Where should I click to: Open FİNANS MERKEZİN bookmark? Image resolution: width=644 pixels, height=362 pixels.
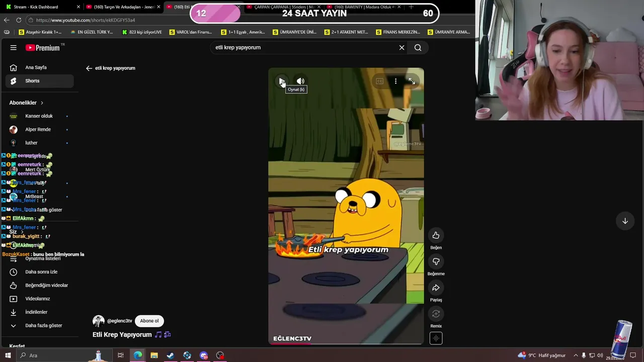pyautogui.click(x=398, y=32)
